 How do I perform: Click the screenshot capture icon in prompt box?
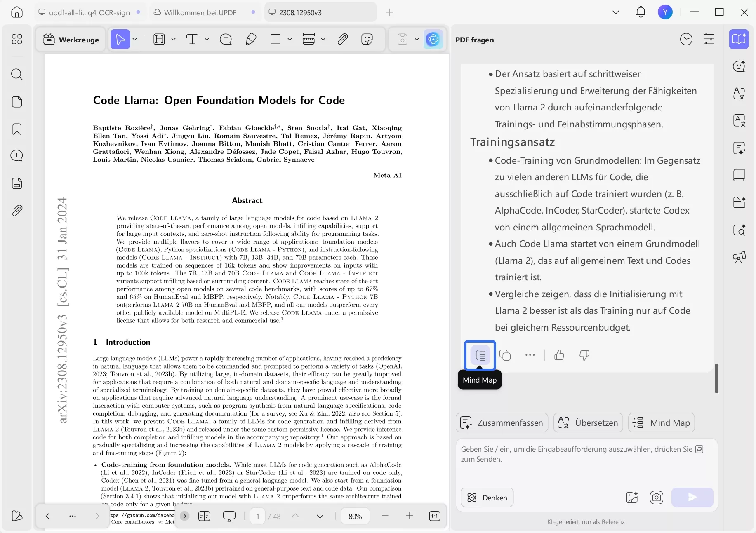(x=657, y=498)
